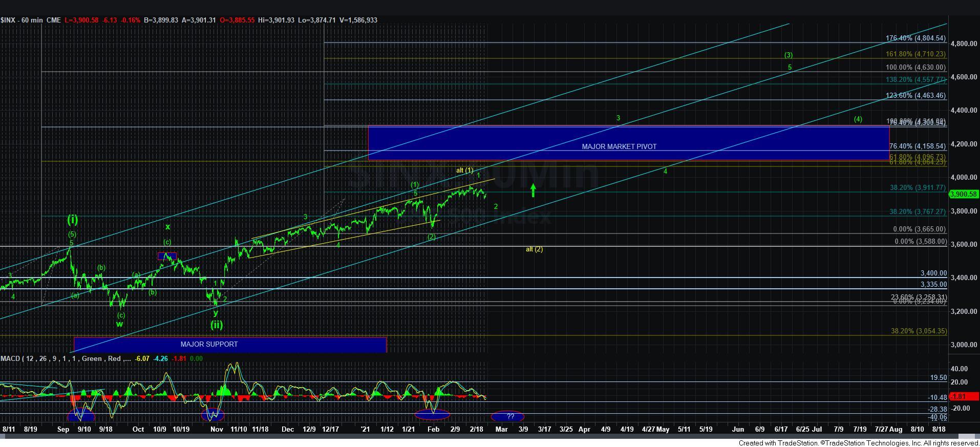Image resolution: width=980 pixels, height=447 pixels.
Task: Click the 4,400.00 price axis label
Action: tap(963, 110)
